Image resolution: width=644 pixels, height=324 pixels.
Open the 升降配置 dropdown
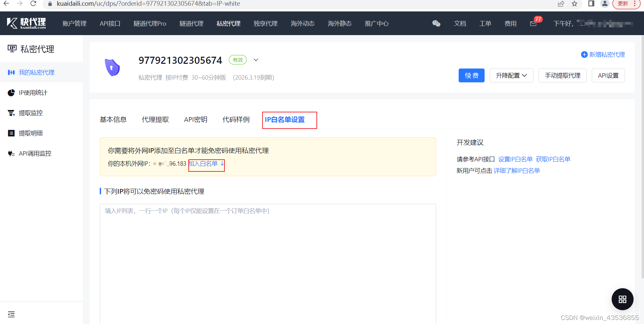point(511,75)
